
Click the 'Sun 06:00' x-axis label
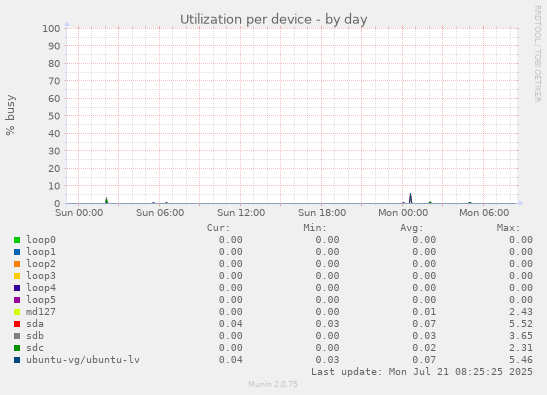click(160, 213)
